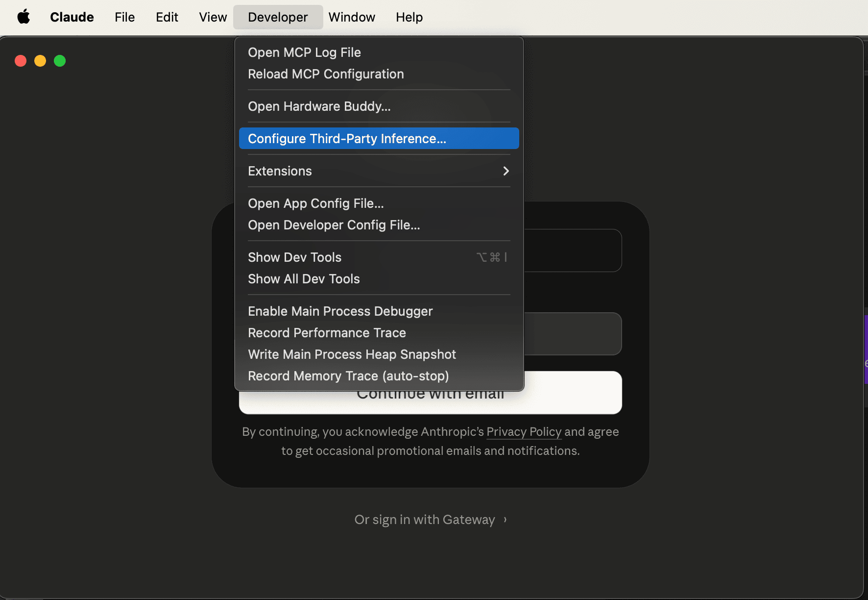Open the Claude application menu
The width and height of the screenshot is (868, 600).
pos(72,17)
